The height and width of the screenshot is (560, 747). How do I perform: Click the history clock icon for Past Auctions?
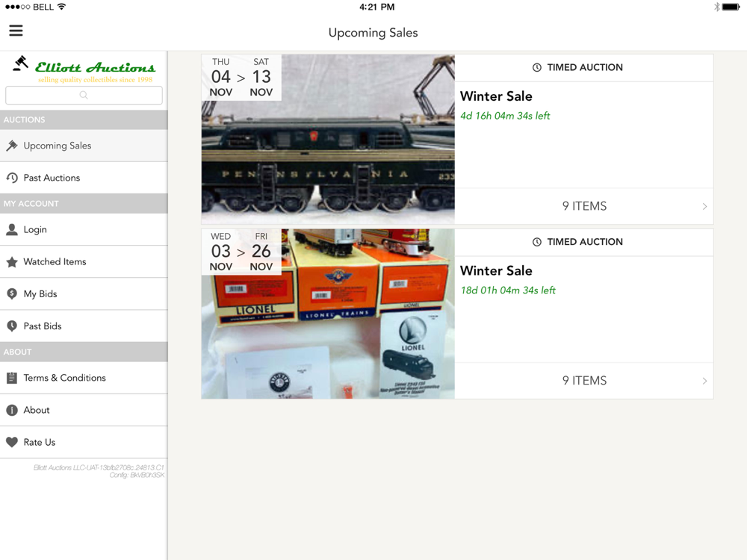tap(12, 178)
